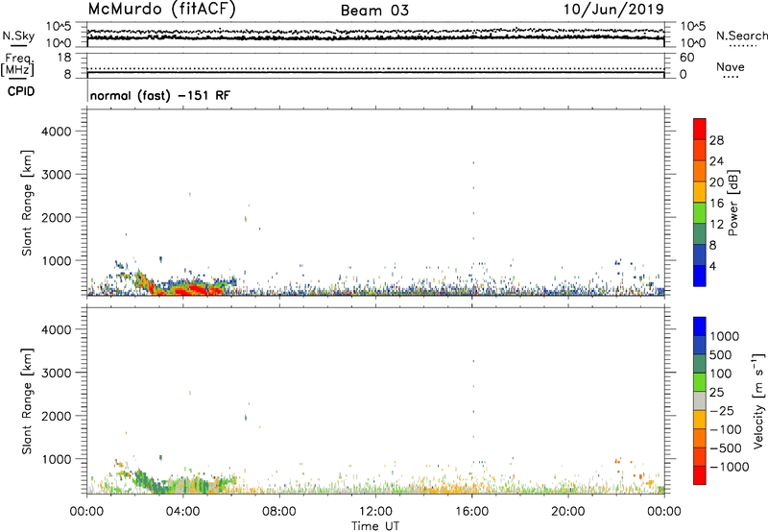
Task: Click the 04:00 time tick label
Action: click(183, 512)
